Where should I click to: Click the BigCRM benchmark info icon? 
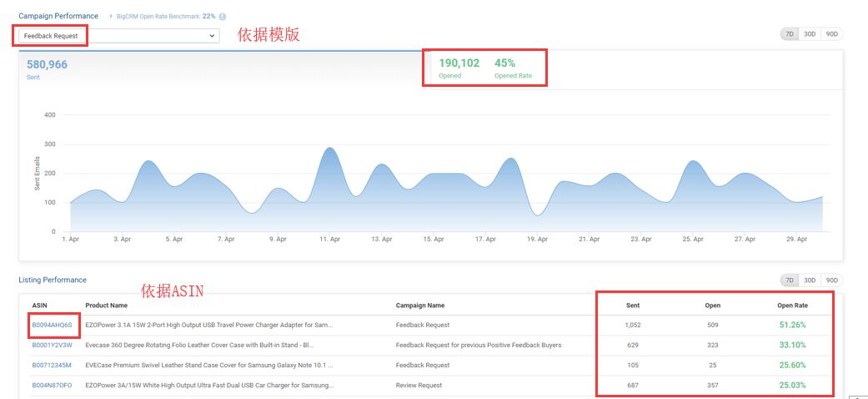pyautogui.click(x=222, y=17)
